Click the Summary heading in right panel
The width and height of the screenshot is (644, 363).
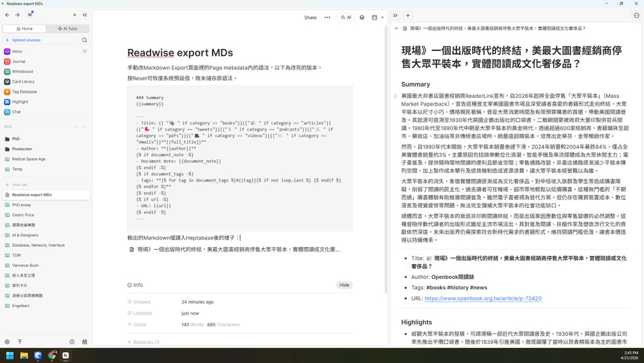[x=416, y=84]
